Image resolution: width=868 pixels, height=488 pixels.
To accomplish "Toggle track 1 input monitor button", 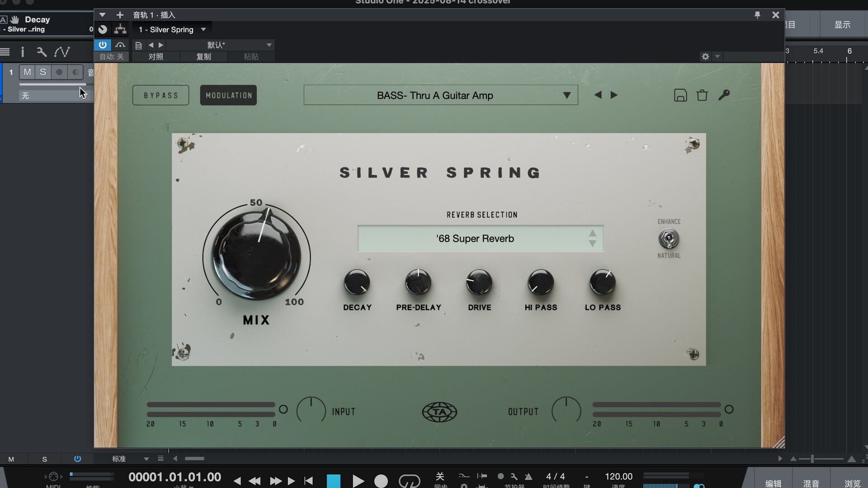I will tap(75, 72).
